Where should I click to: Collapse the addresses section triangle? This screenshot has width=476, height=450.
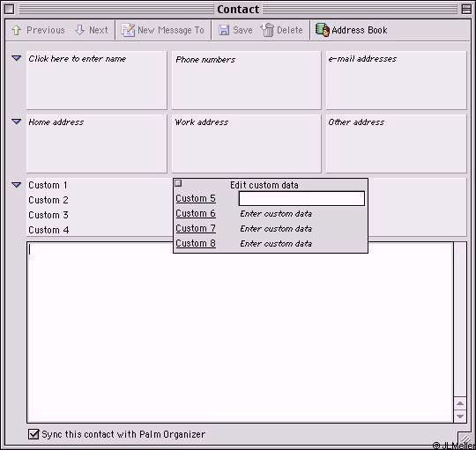pos(17,122)
